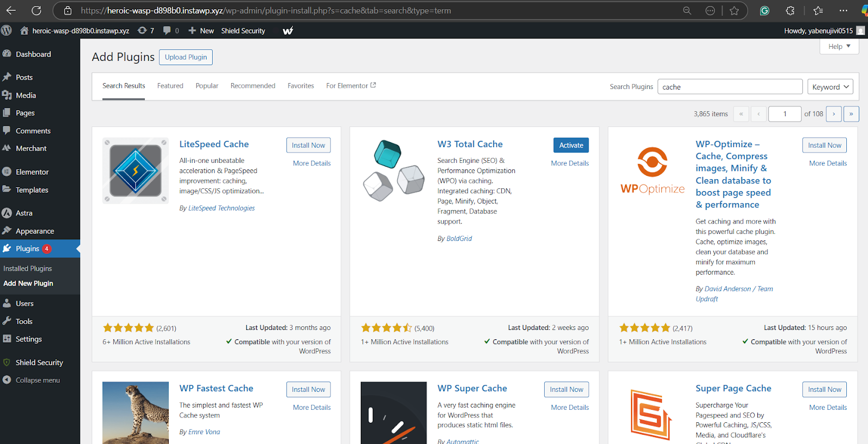Open the browser extensions puzzle icon
868x444 pixels.
click(790, 10)
